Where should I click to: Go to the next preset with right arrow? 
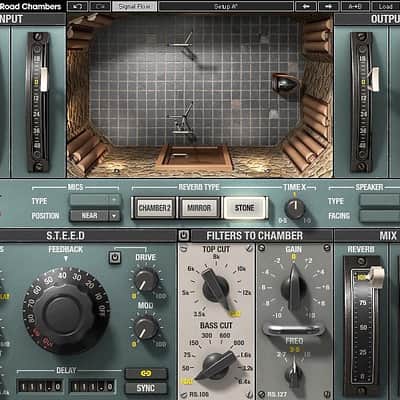pyautogui.click(x=328, y=6)
